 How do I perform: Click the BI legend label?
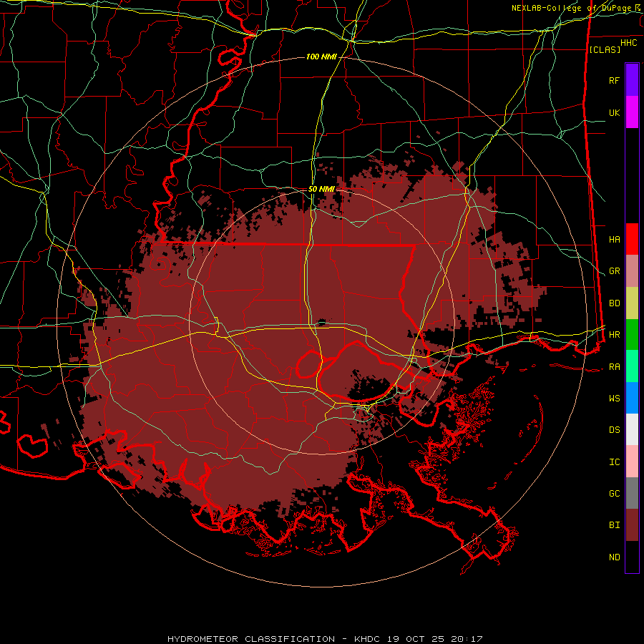click(614, 525)
